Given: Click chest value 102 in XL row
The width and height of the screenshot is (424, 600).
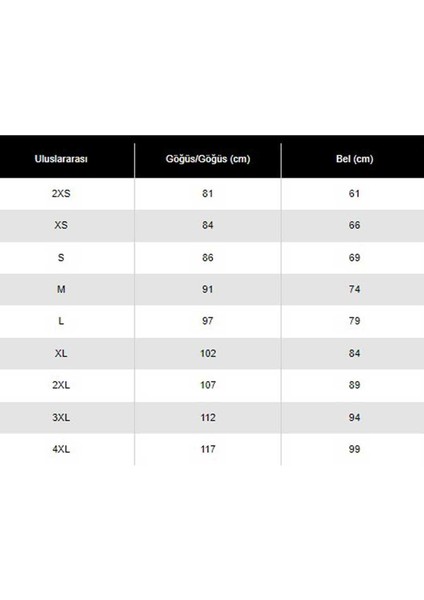Looking at the screenshot, I should click(208, 353).
